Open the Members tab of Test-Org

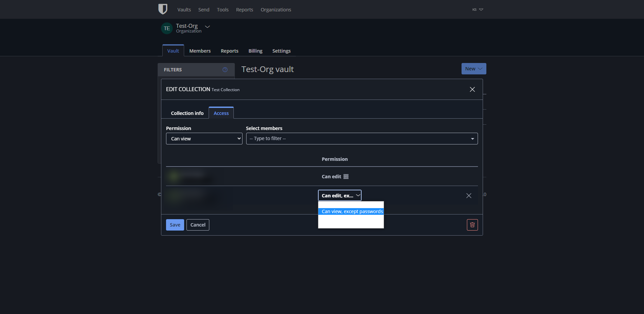[200, 51]
